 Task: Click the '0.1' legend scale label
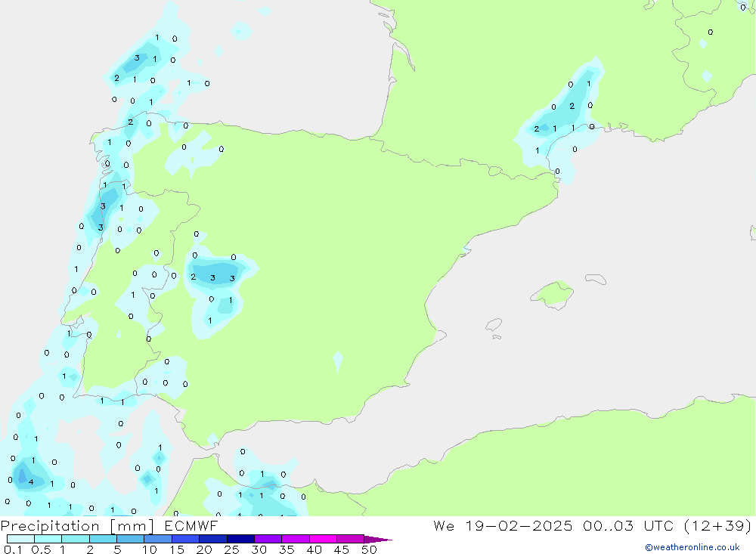coord(13,549)
